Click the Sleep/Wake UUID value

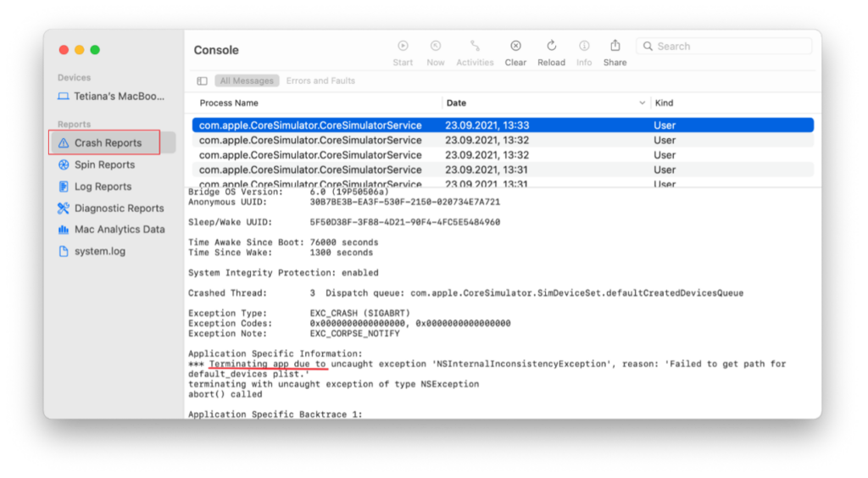404,222
